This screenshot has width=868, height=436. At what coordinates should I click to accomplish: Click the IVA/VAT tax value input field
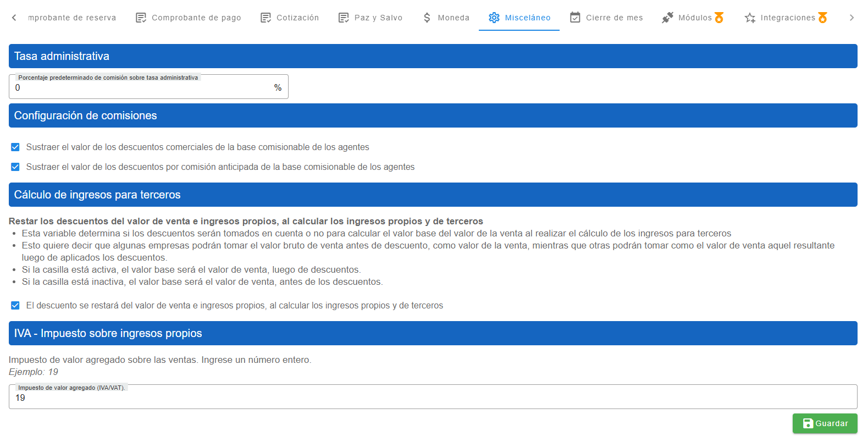(433, 398)
